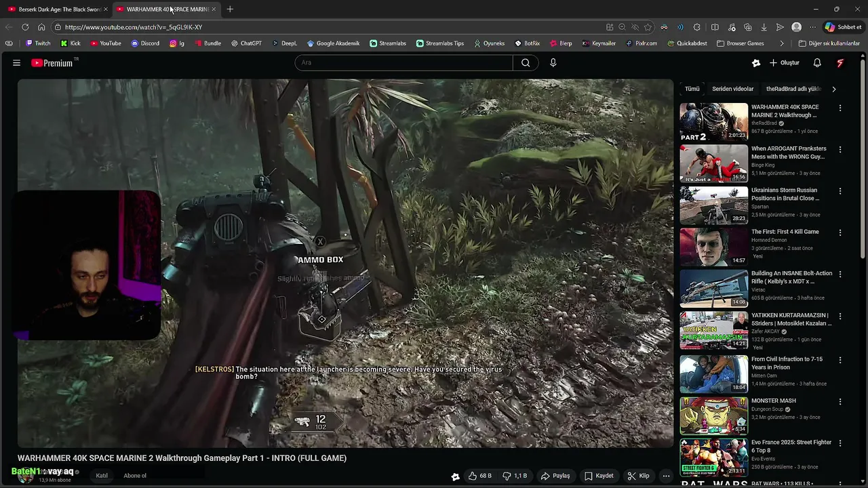Screen dimensions: 868x488
Task: Open Discord bookmark
Action: pyautogui.click(x=145, y=43)
